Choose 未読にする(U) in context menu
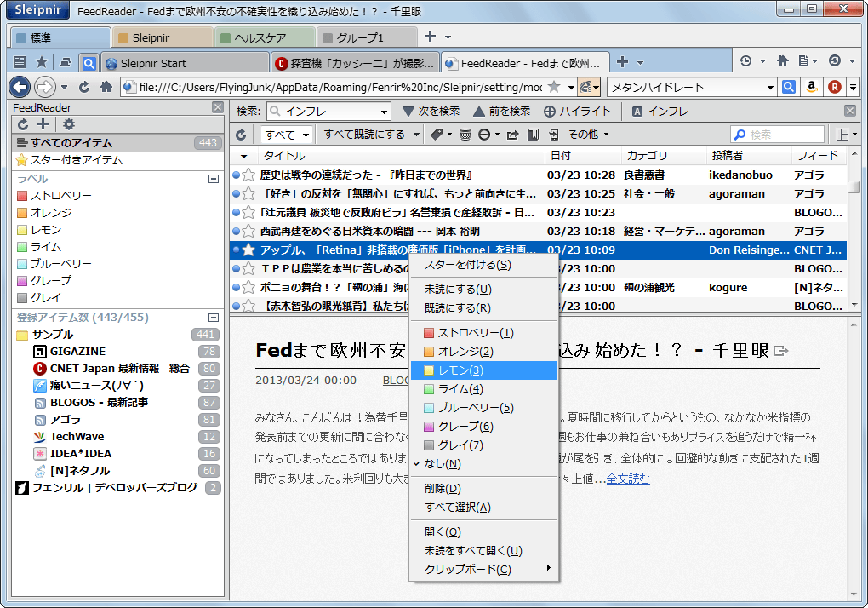The height and width of the screenshot is (608, 868). (483, 289)
